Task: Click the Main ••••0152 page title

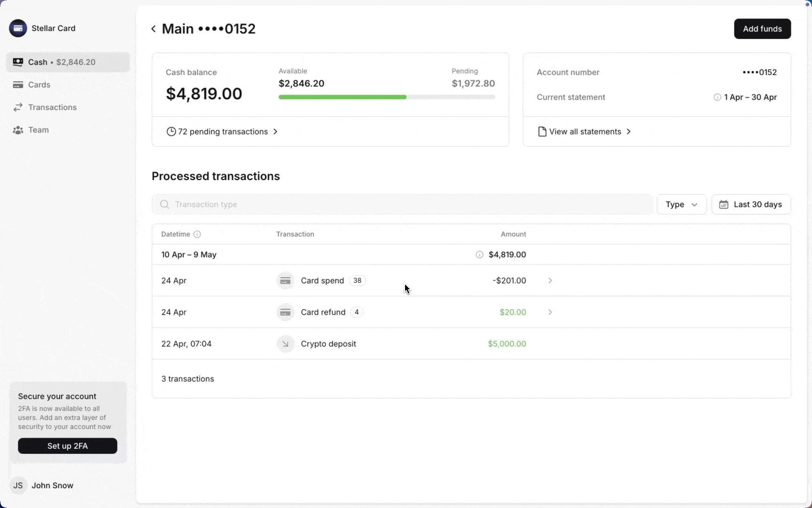Action: (x=209, y=29)
